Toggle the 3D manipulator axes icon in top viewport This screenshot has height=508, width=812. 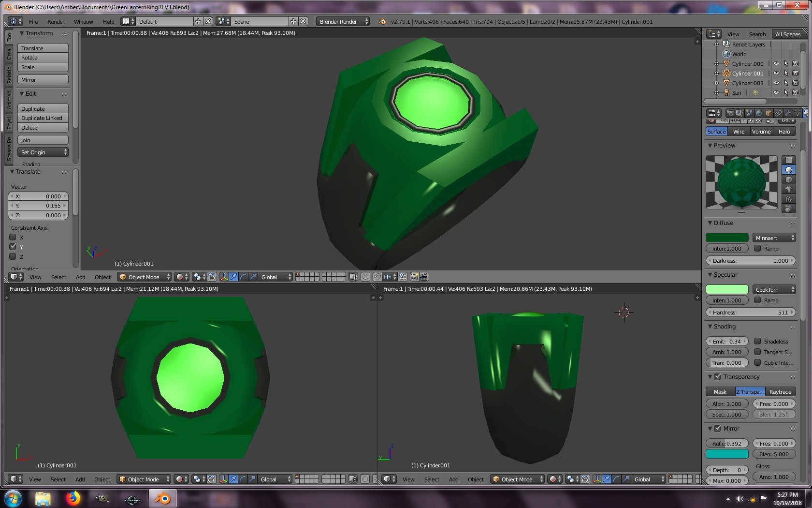coord(224,277)
